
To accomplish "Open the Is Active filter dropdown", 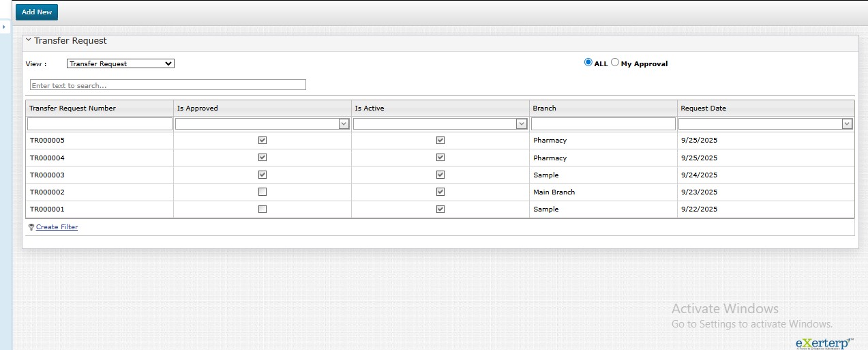I will 522,124.
